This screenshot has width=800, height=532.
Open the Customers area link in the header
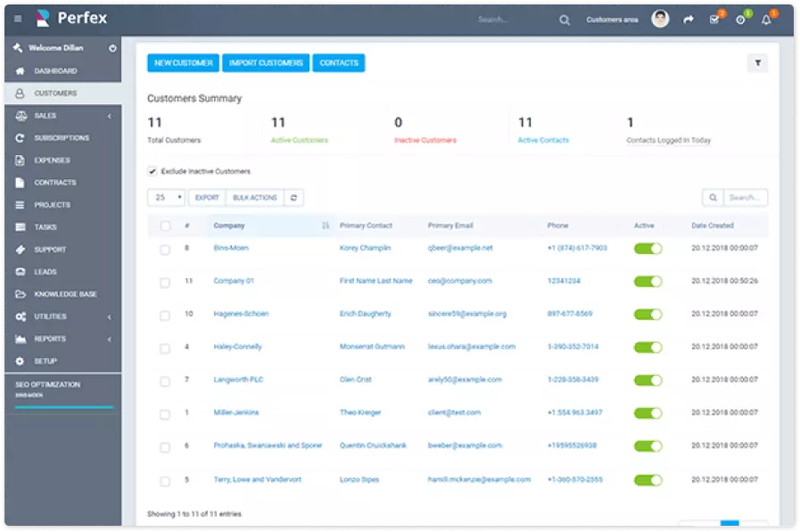(612, 20)
